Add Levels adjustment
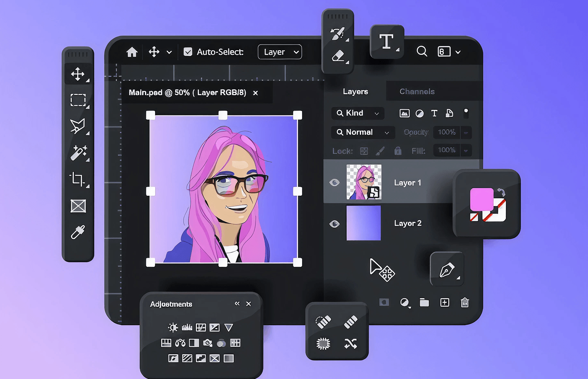This screenshot has width=588, height=379. pos(187,327)
